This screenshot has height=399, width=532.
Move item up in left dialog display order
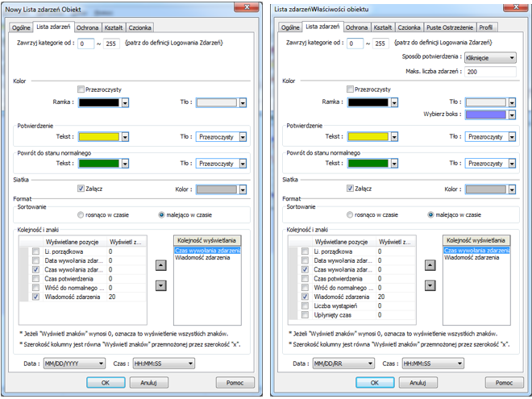click(x=161, y=265)
